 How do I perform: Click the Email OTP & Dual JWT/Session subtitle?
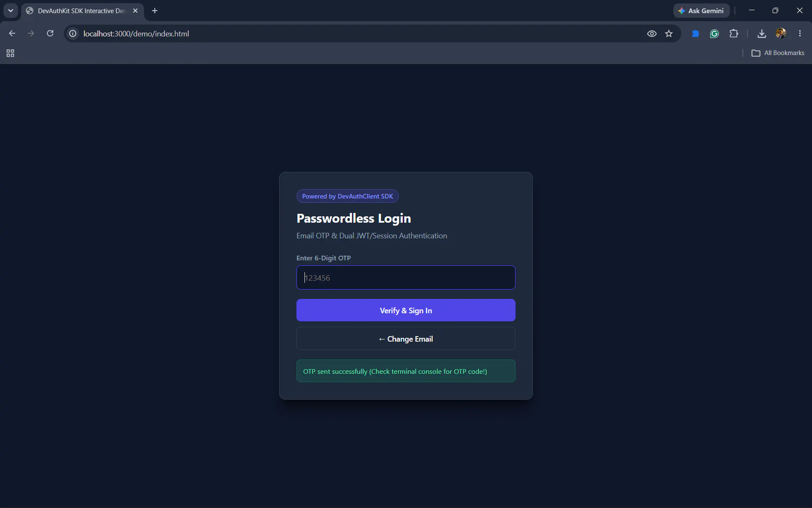click(x=371, y=236)
